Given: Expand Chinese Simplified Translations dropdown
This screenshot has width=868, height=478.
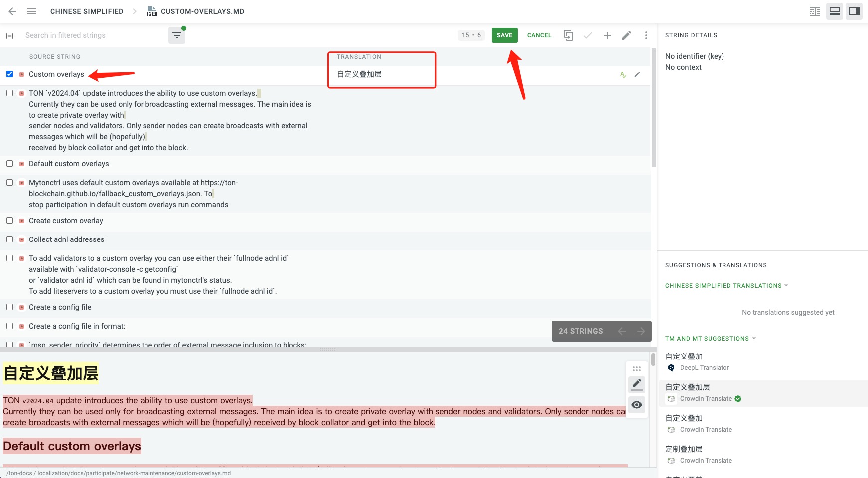Looking at the screenshot, I should pos(726,286).
